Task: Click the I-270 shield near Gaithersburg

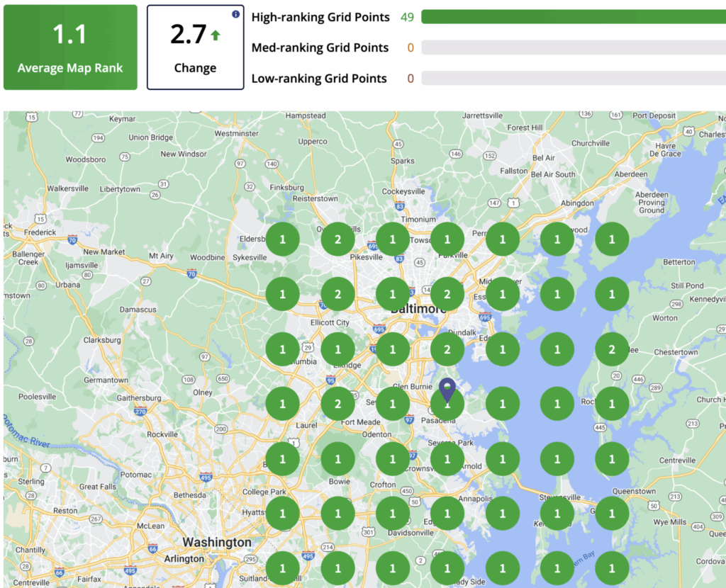Action: pyautogui.click(x=140, y=410)
